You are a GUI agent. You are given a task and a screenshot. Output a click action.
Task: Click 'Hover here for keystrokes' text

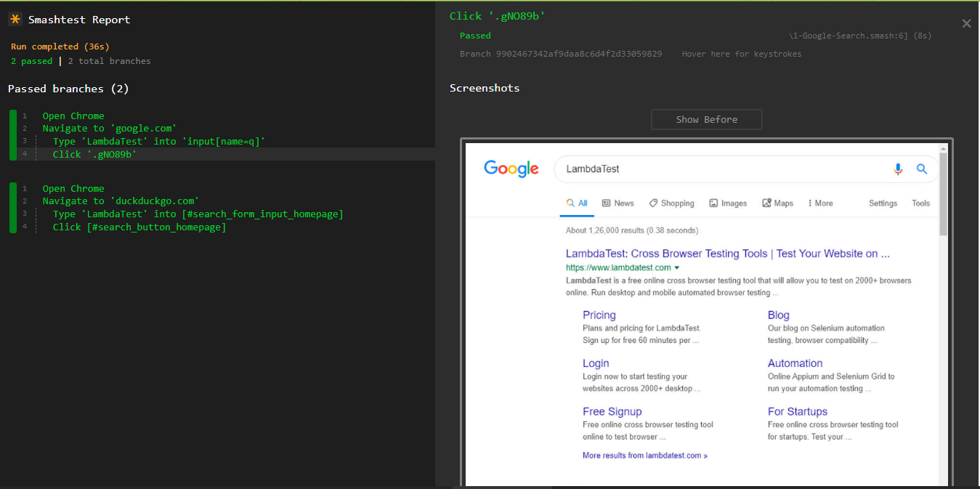point(741,54)
